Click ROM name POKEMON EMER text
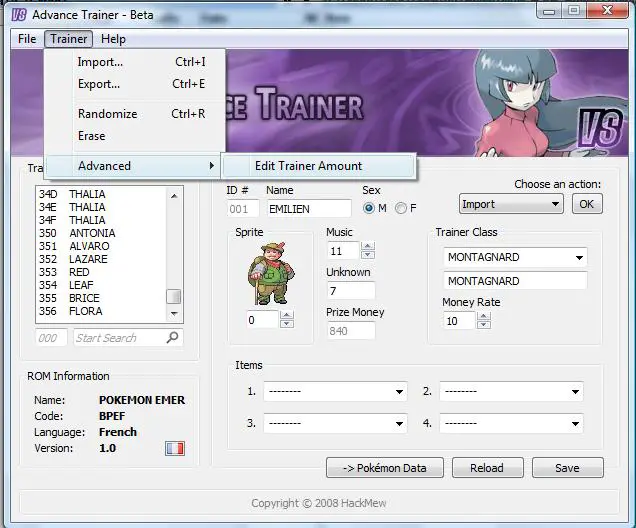Screen dimensions: 636x528 (x=142, y=400)
